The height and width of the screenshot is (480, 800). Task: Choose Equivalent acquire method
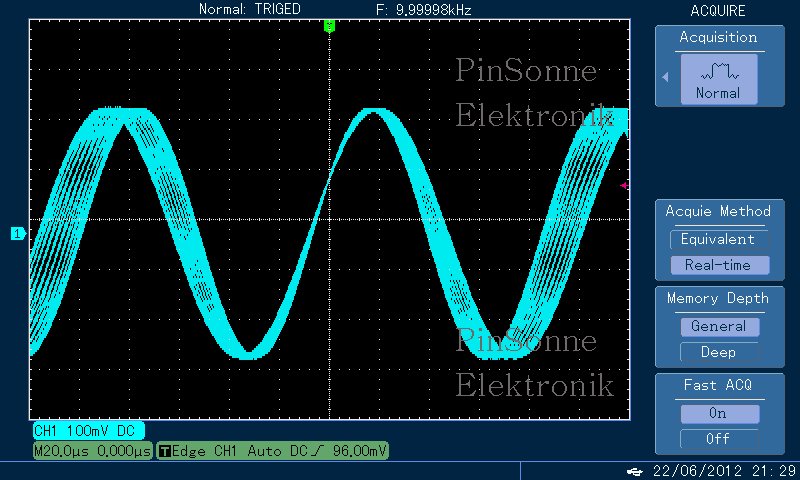(x=719, y=239)
